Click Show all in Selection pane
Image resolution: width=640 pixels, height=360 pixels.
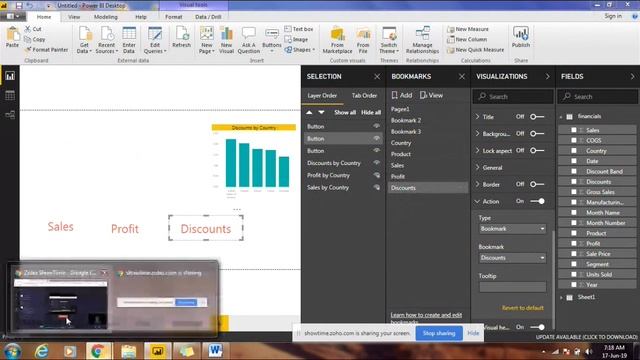[345, 112]
